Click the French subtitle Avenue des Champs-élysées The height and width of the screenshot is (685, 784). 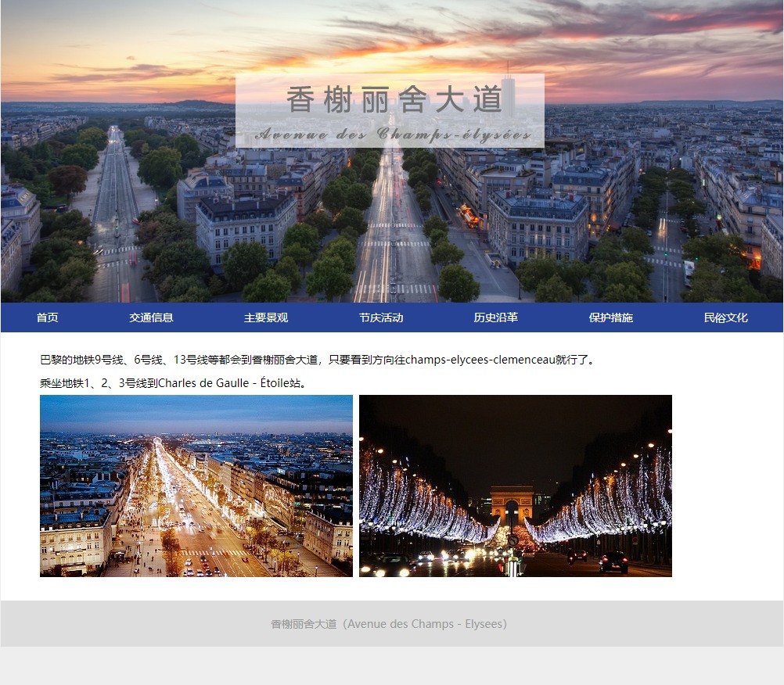394,134
